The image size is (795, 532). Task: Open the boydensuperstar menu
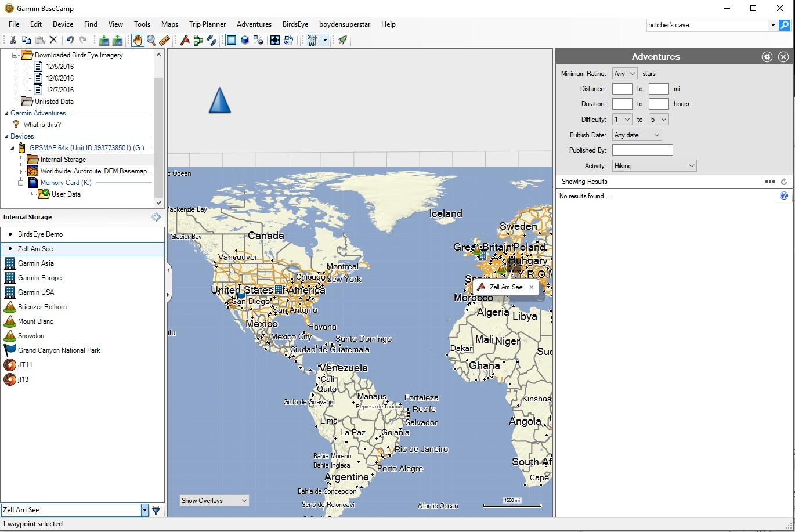click(x=345, y=24)
